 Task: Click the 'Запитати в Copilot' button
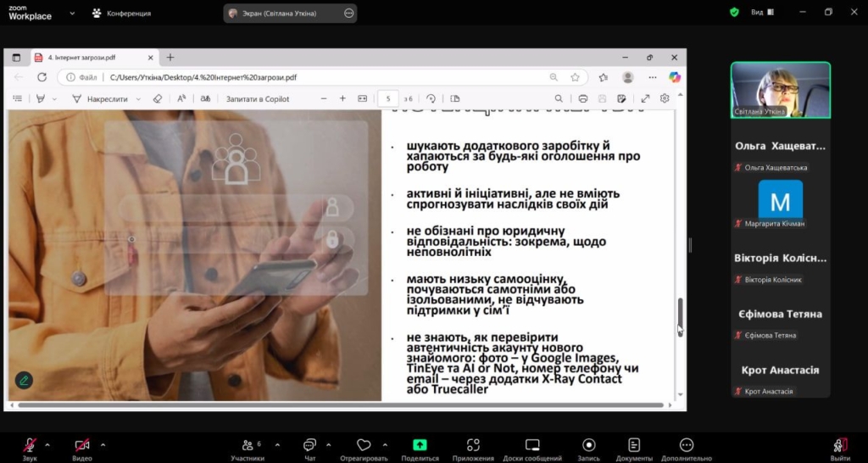coord(257,98)
